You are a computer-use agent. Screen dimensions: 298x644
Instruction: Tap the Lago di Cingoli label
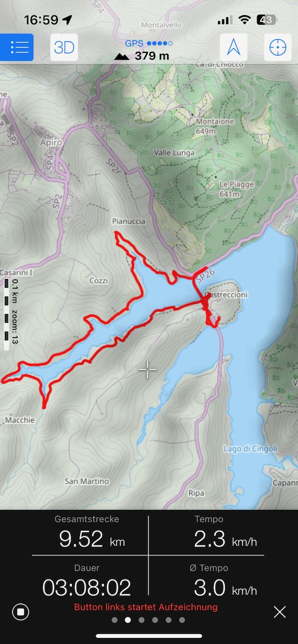(250, 448)
